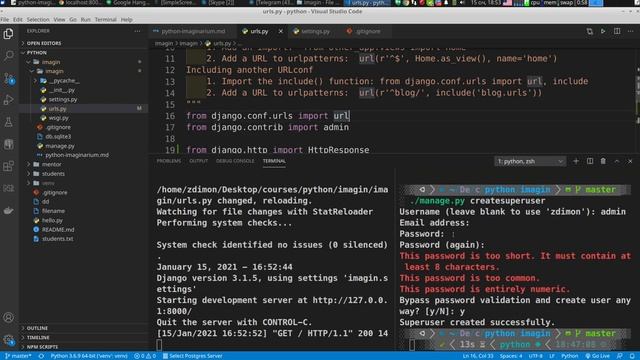The image size is (640, 360).
Task: Click Run Python File play icon
Action: click(x=603, y=31)
